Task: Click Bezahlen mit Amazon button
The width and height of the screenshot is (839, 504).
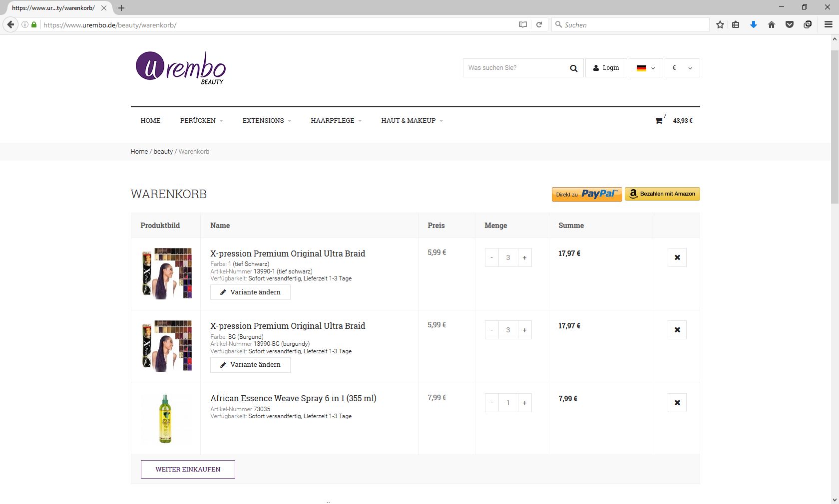Action: (x=662, y=194)
